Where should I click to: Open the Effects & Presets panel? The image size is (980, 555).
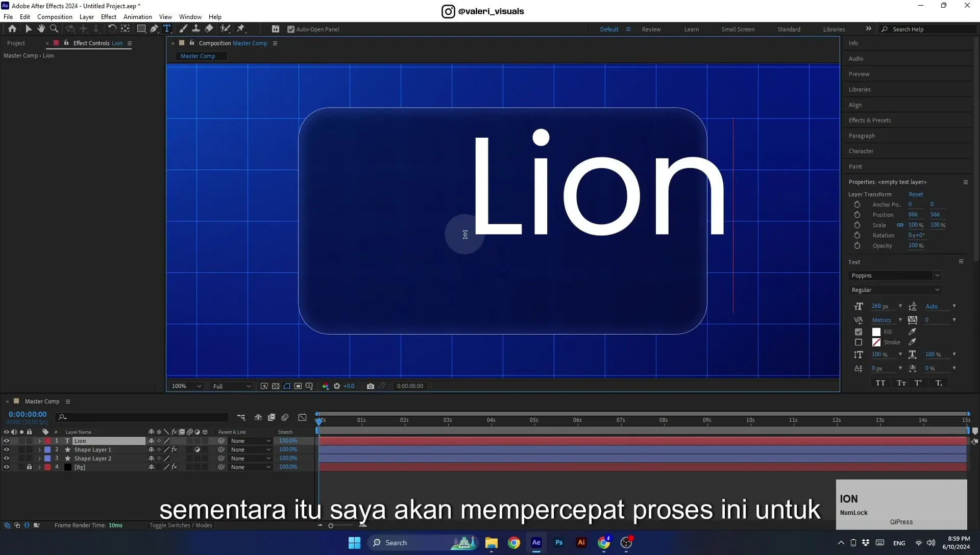pos(870,120)
